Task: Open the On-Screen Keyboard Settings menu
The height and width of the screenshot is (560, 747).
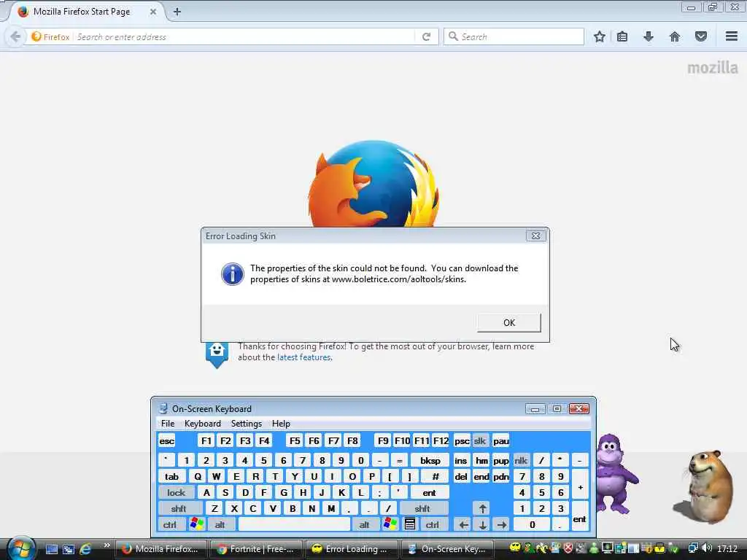Action: 247,424
